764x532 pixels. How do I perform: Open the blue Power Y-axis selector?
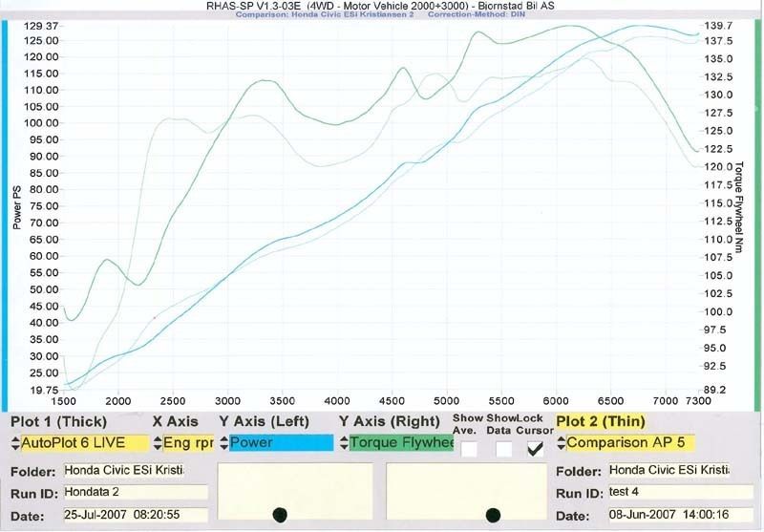pyautogui.click(x=282, y=443)
